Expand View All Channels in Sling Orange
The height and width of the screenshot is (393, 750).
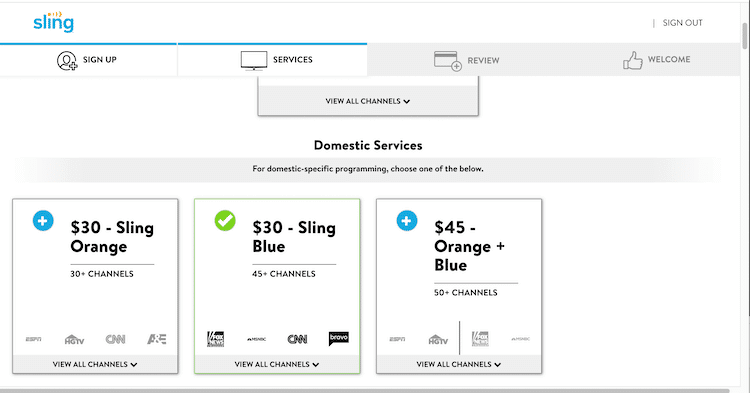95,364
